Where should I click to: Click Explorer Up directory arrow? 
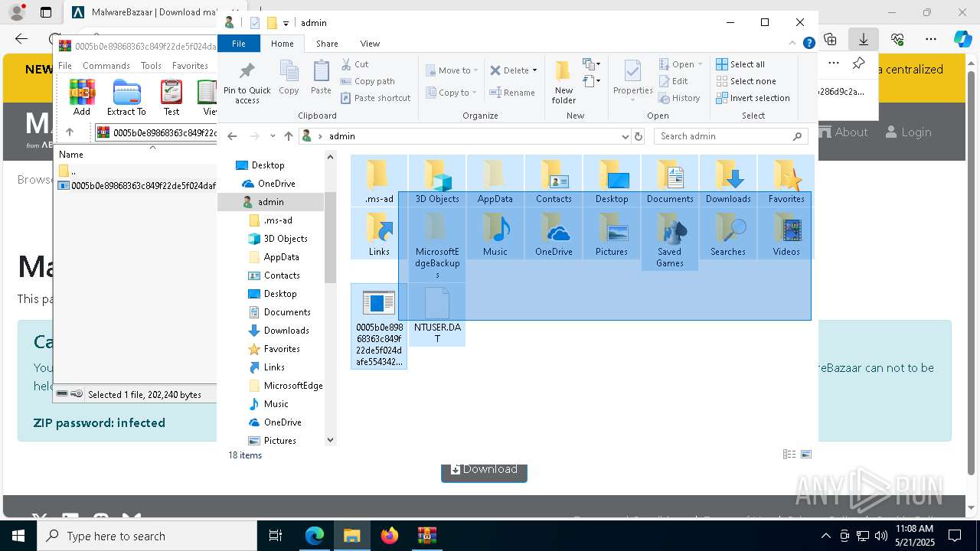pyautogui.click(x=288, y=136)
